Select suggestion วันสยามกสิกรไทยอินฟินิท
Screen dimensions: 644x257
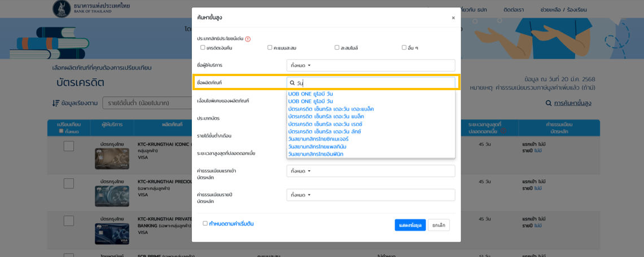tap(316, 154)
